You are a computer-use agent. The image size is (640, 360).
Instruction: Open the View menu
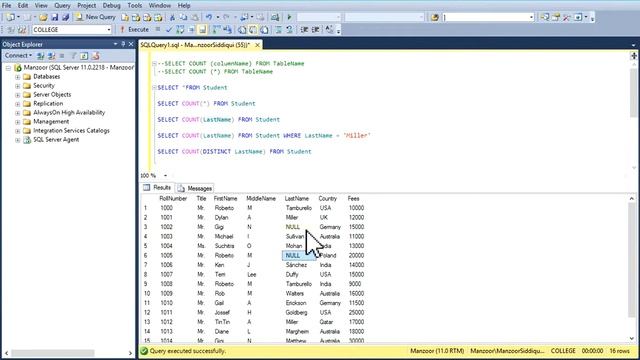pyautogui.click(x=41, y=5)
